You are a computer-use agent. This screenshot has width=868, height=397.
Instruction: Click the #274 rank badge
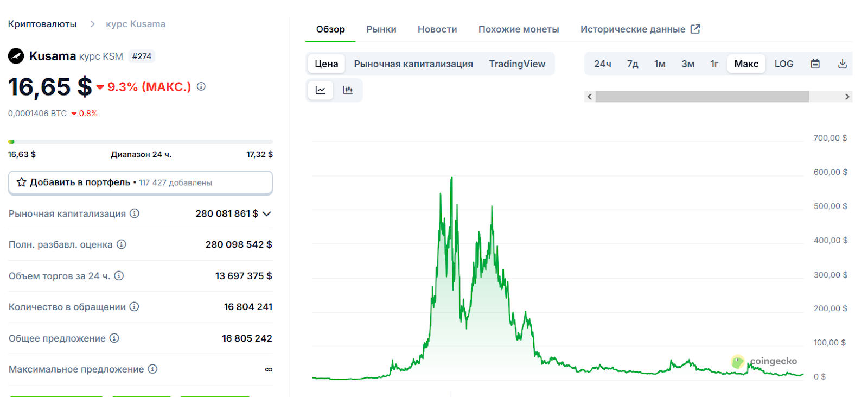coord(142,56)
